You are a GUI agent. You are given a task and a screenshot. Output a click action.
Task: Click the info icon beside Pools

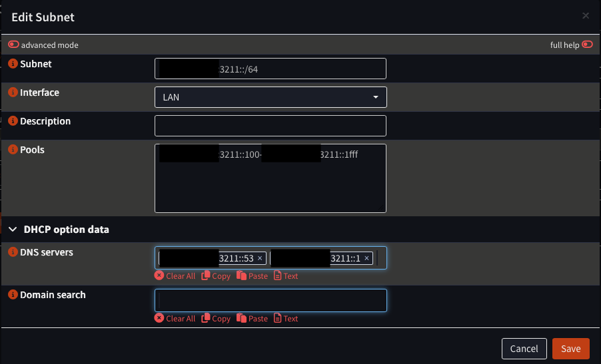pos(13,150)
